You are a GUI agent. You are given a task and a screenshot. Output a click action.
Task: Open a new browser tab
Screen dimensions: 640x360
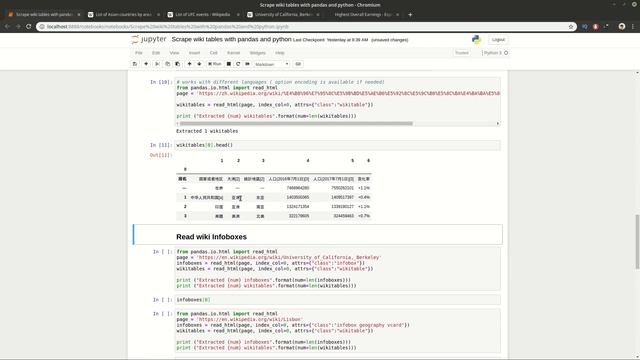410,14
